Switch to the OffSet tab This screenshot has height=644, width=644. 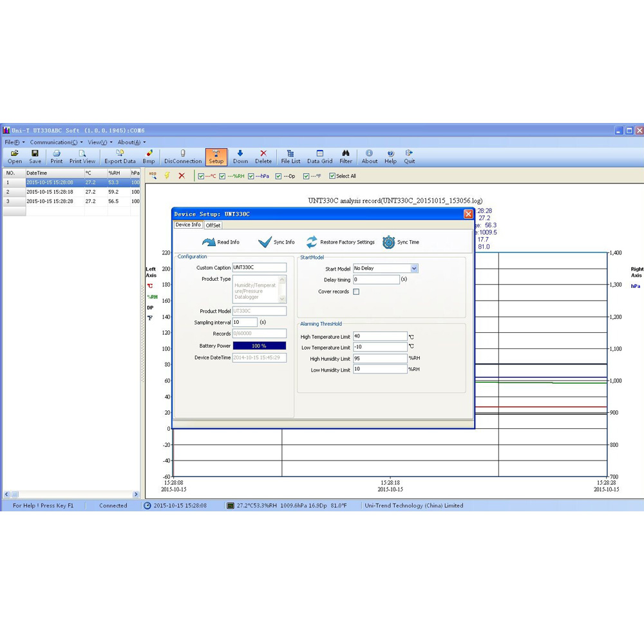pos(213,225)
